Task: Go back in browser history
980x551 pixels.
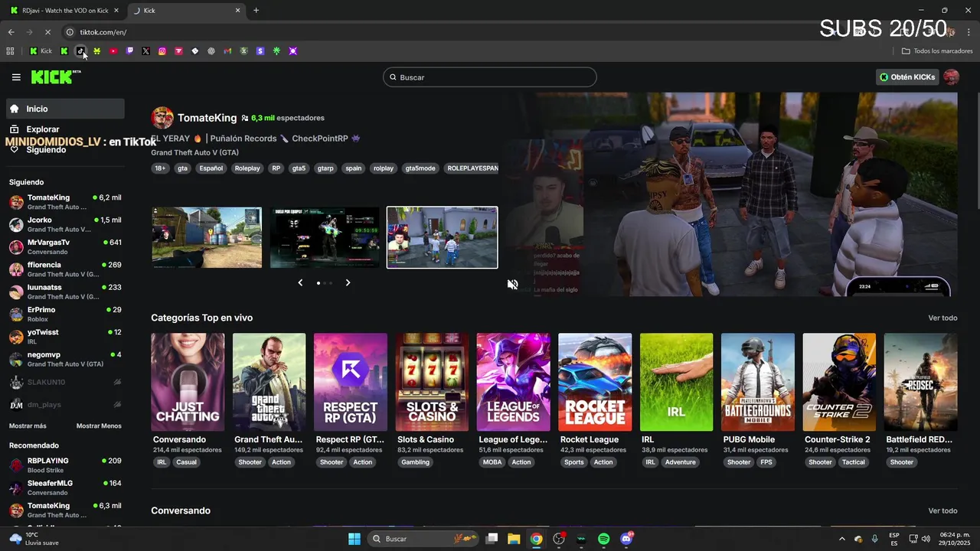Action: click(11, 32)
